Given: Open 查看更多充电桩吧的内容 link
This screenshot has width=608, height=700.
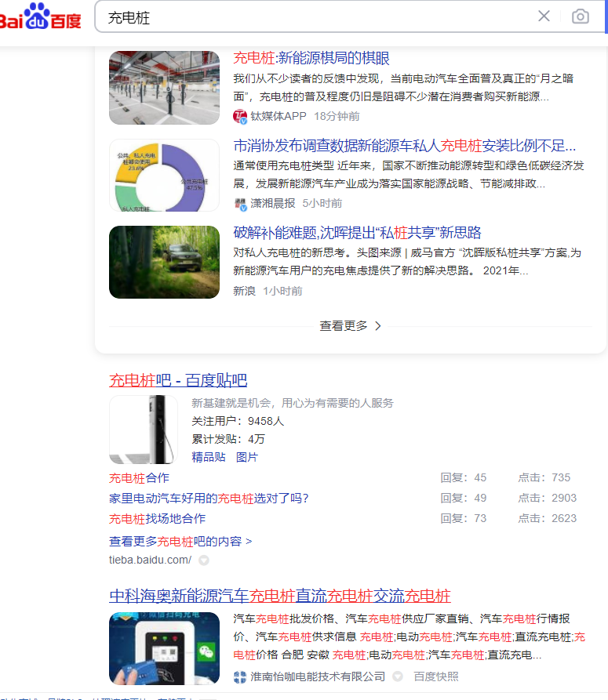Looking at the screenshot, I should [x=180, y=542].
